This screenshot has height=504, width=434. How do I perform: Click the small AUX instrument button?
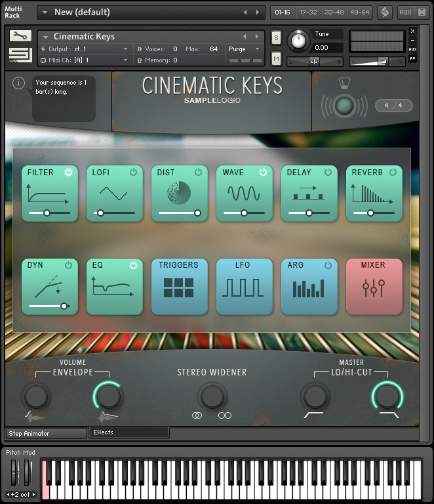413,49
